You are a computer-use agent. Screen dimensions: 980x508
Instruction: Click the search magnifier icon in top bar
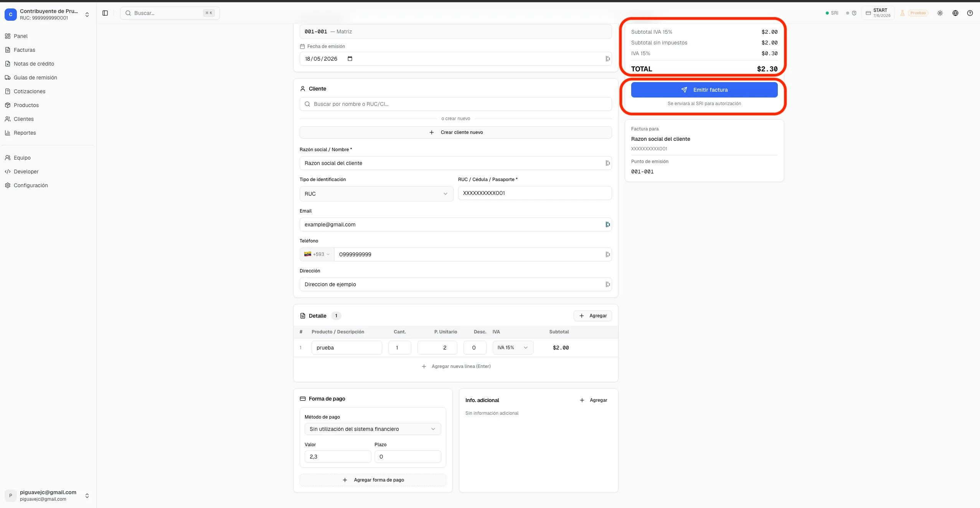pos(128,13)
